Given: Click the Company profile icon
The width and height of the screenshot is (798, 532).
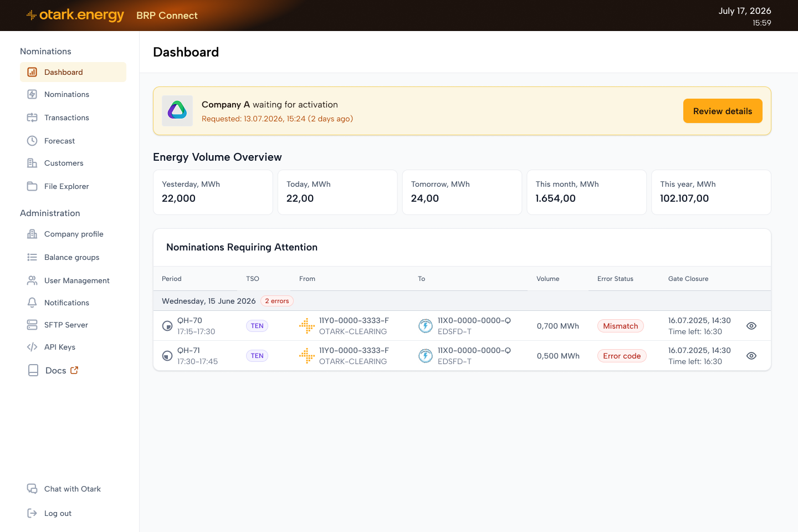Looking at the screenshot, I should (32, 234).
